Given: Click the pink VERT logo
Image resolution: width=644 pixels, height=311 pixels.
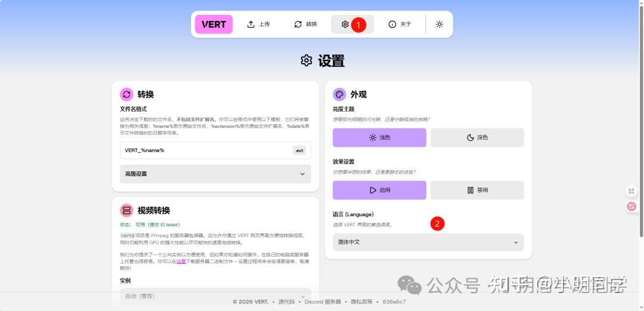Looking at the screenshot, I should coord(213,24).
